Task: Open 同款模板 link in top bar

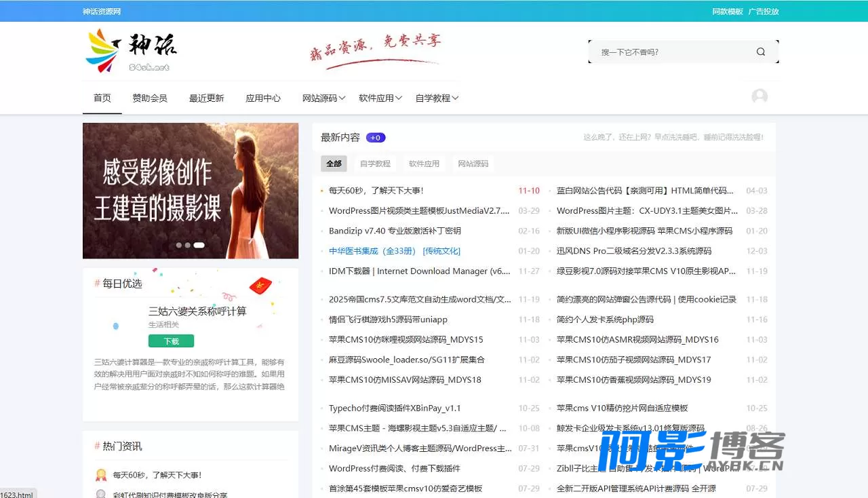Action: tap(728, 12)
